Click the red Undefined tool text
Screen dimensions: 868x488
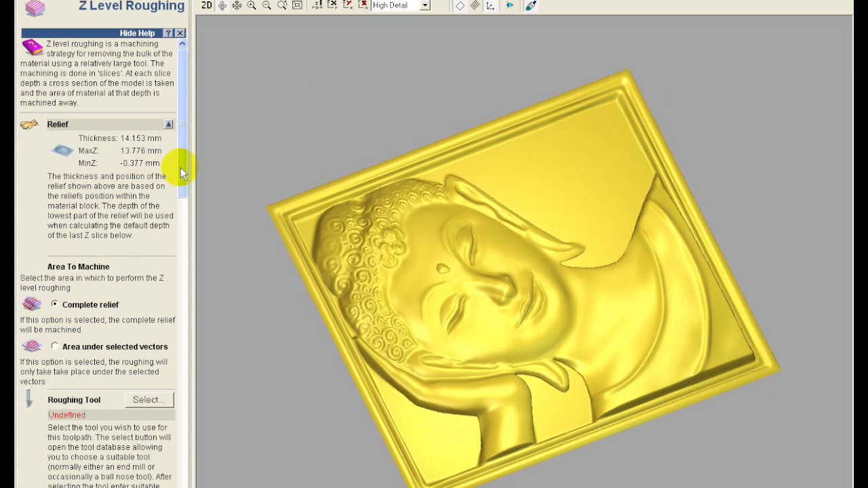66,415
